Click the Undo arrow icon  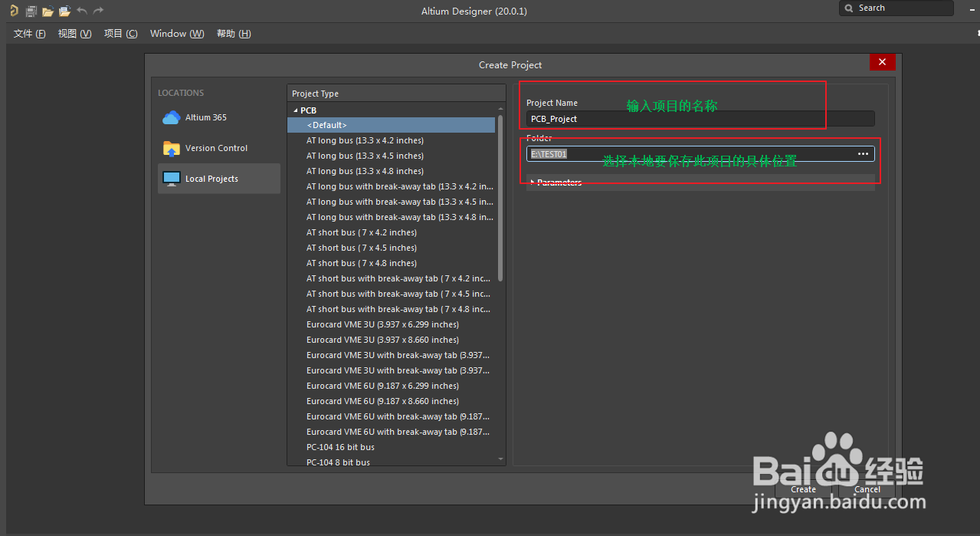82,11
